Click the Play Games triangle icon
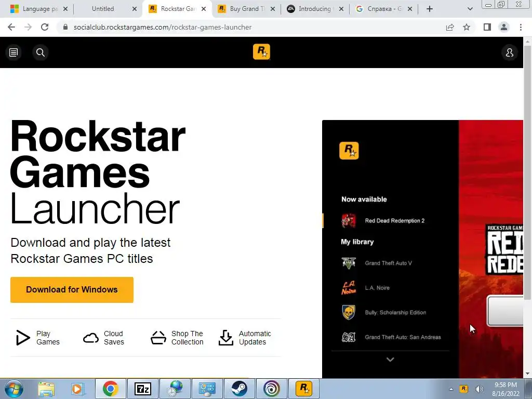Viewport: 532px width, 399px height. pyautogui.click(x=23, y=338)
